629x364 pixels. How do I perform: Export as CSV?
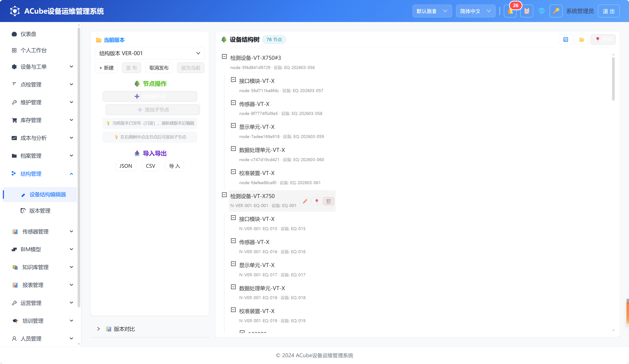coord(151,166)
